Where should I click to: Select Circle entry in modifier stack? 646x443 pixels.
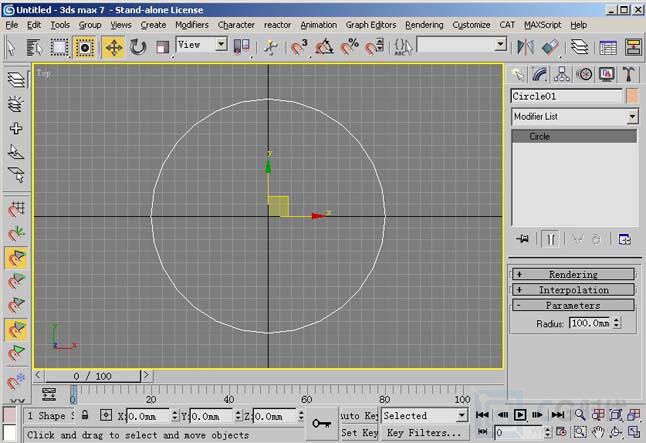[574, 136]
